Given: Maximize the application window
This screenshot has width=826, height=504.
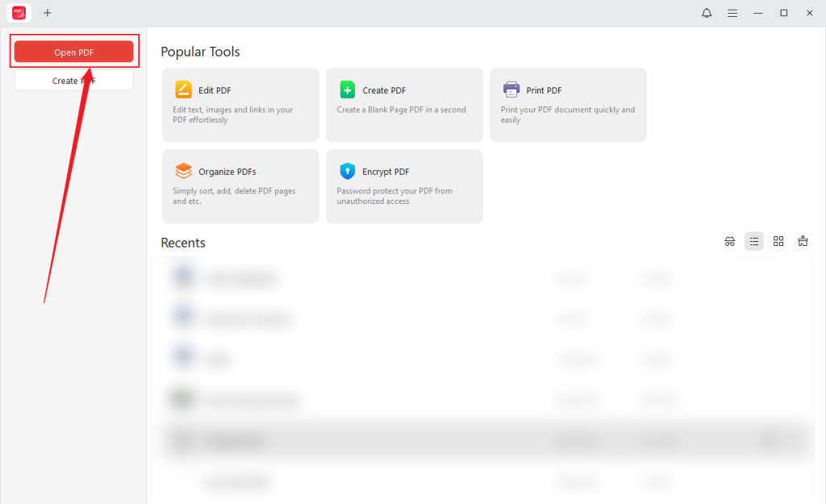Looking at the screenshot, I should (x=783, y=13).
